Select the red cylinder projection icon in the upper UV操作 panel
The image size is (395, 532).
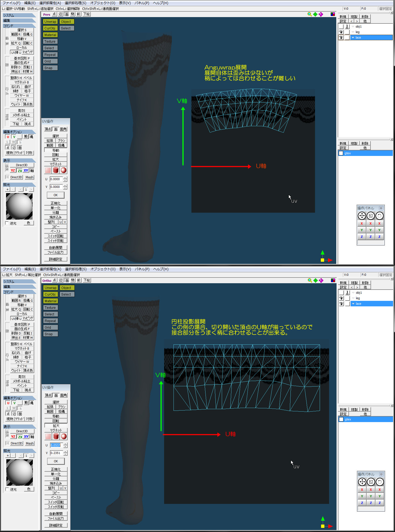[56, 170]
